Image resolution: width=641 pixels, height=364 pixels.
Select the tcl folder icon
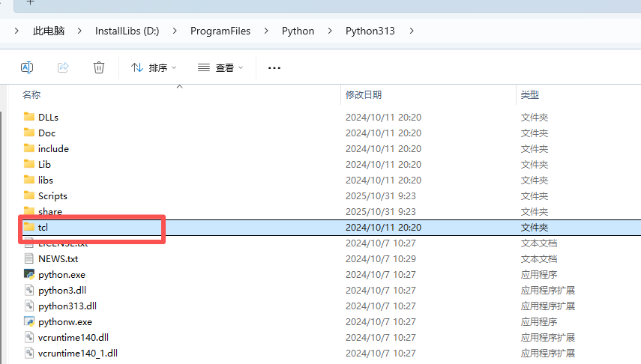(29, 227)
